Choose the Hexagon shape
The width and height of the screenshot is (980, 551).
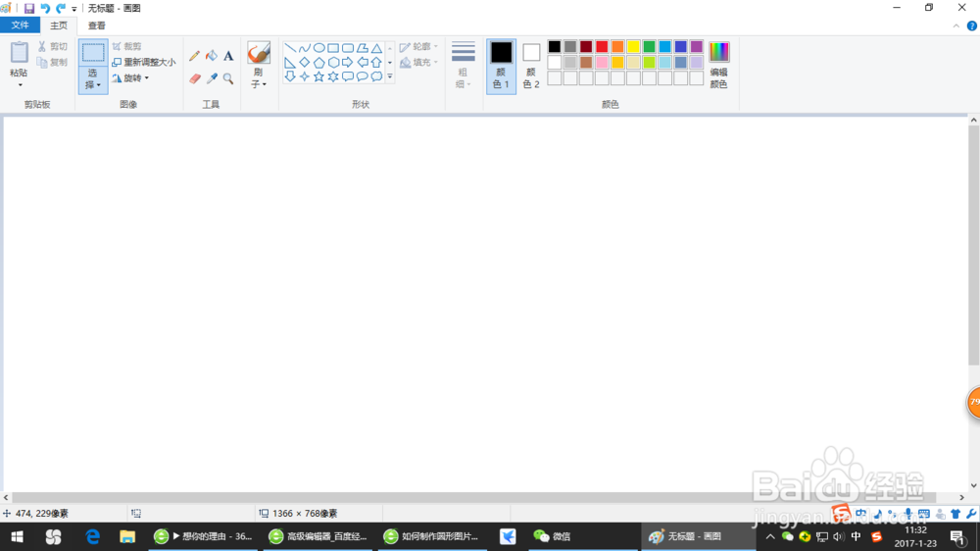[x=333, y=63]
